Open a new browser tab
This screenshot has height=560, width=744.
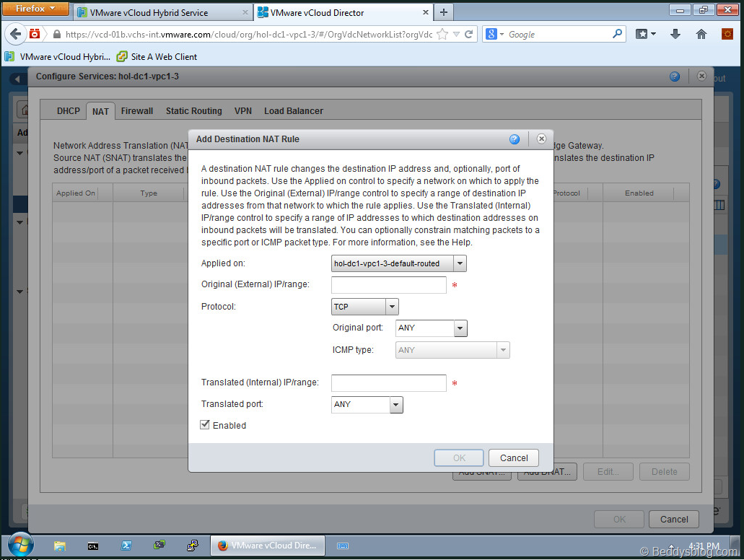tap(444, 12)
